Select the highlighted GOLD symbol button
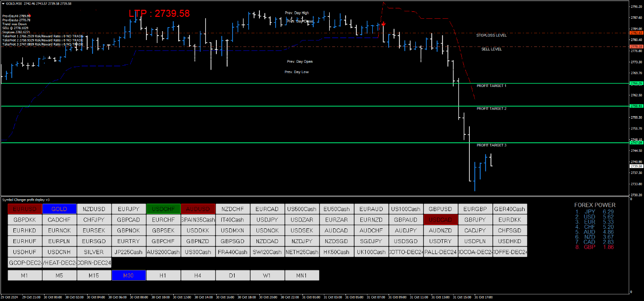Viewport: 644px width, 301px height. 59,209
